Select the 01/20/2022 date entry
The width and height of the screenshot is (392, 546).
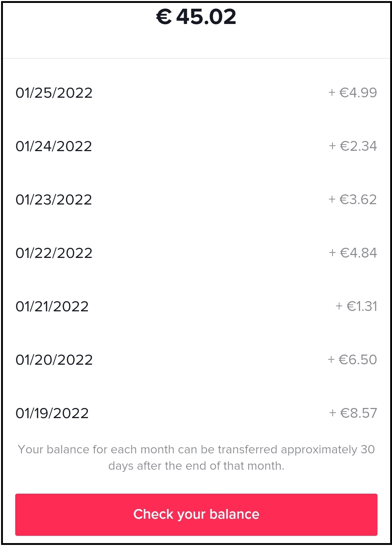point(54,360)
